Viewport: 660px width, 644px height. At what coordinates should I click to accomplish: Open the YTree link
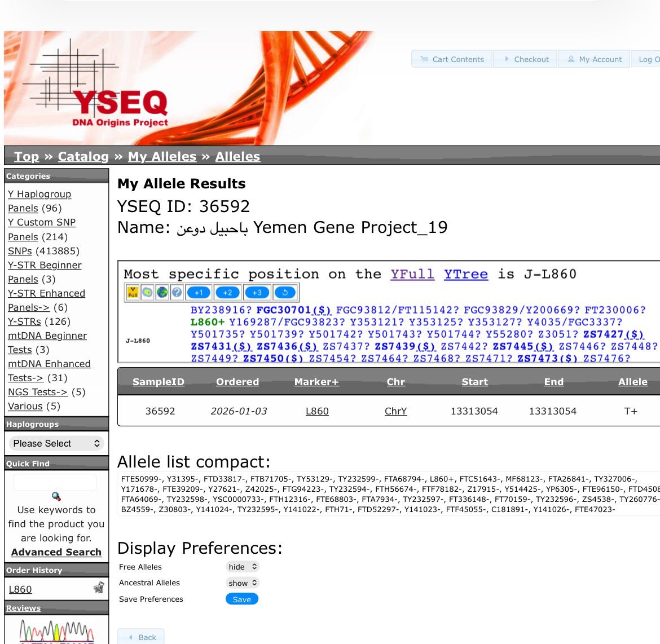[466, 274]
